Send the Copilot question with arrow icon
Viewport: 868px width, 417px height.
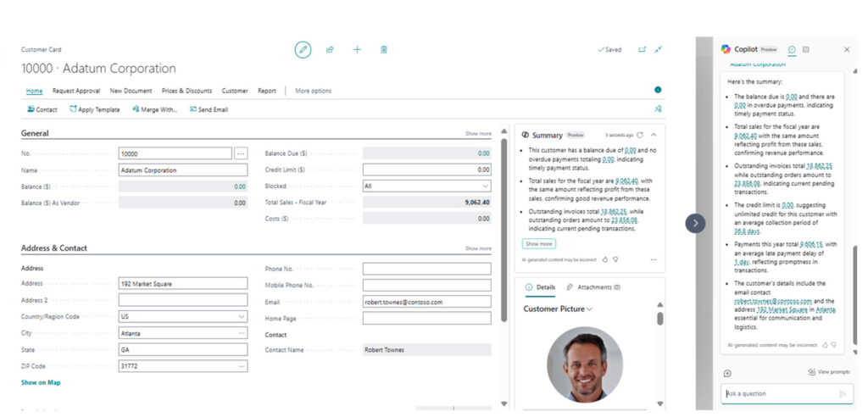pyautogui.click(x=843, y=394)
